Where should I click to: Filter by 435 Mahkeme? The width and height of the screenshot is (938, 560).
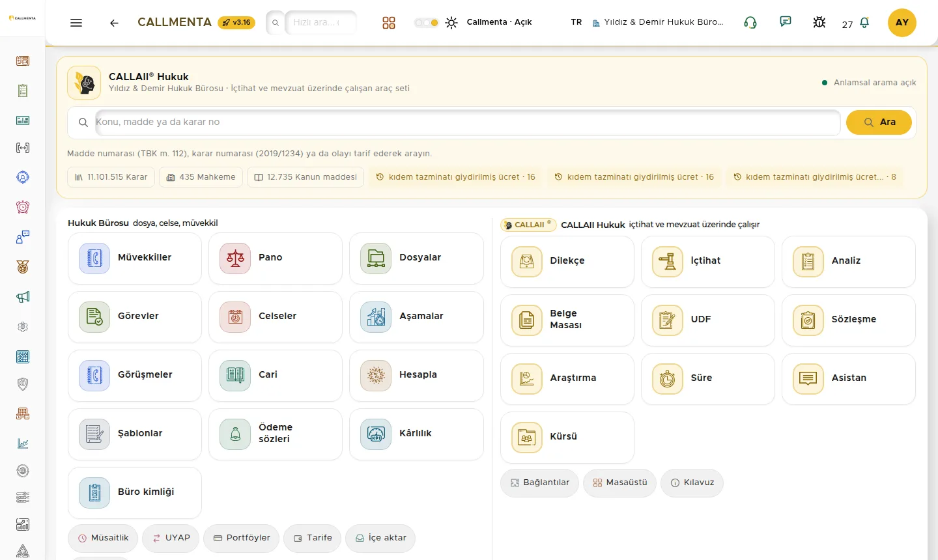201,177
